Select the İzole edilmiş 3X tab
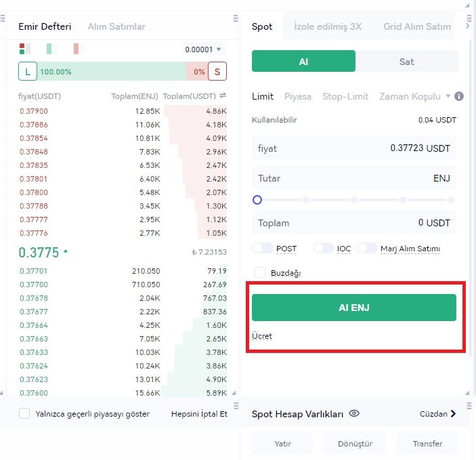The width and height of the screenshot is (476, 460). coord(328,26)
